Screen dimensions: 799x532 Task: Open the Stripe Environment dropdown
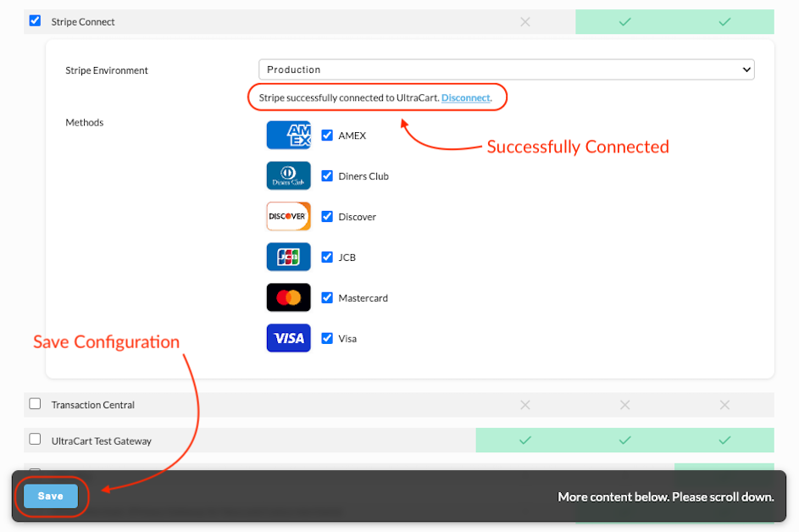tap(507, 69)
